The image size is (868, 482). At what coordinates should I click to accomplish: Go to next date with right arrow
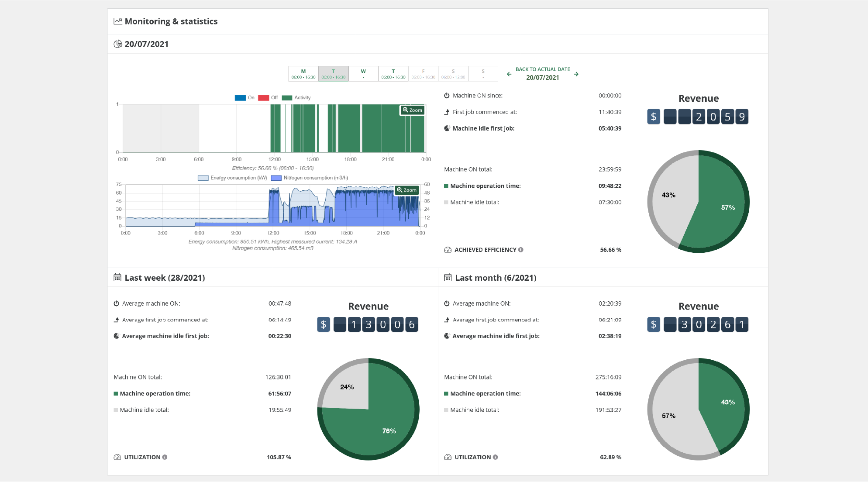[576, 74]
